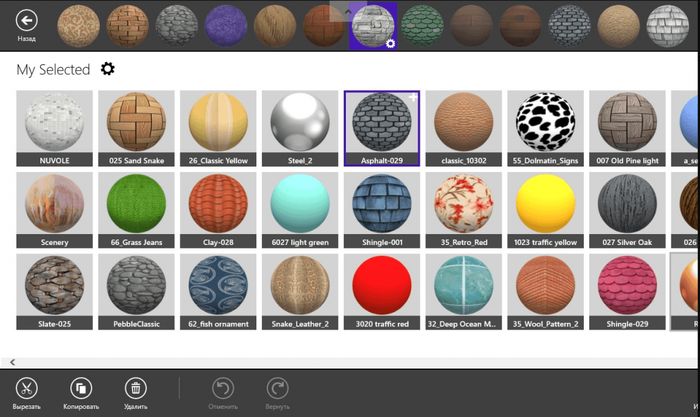Click the Вырезать scissors icon

pyautogui.click(x=26, y=388)
